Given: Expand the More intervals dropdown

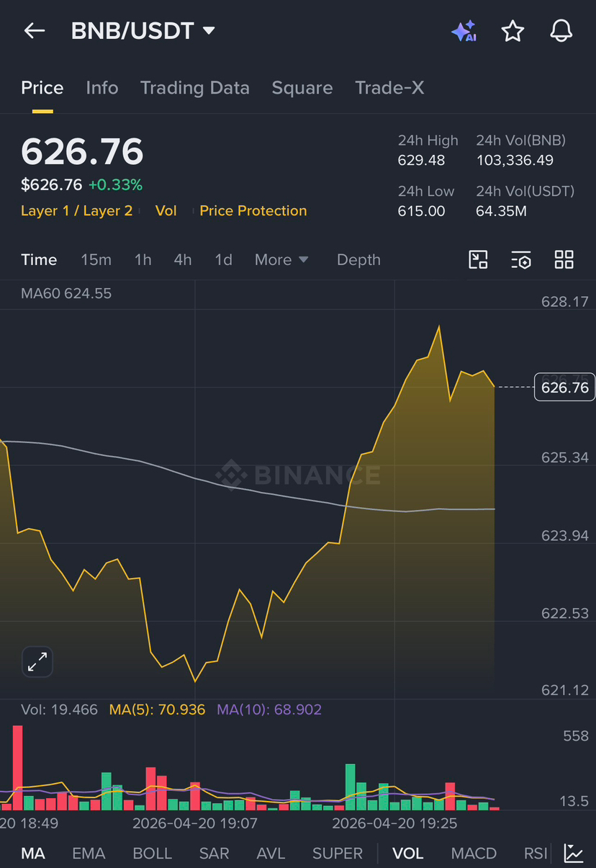Looking at the screenshot, I should [281, 259].
